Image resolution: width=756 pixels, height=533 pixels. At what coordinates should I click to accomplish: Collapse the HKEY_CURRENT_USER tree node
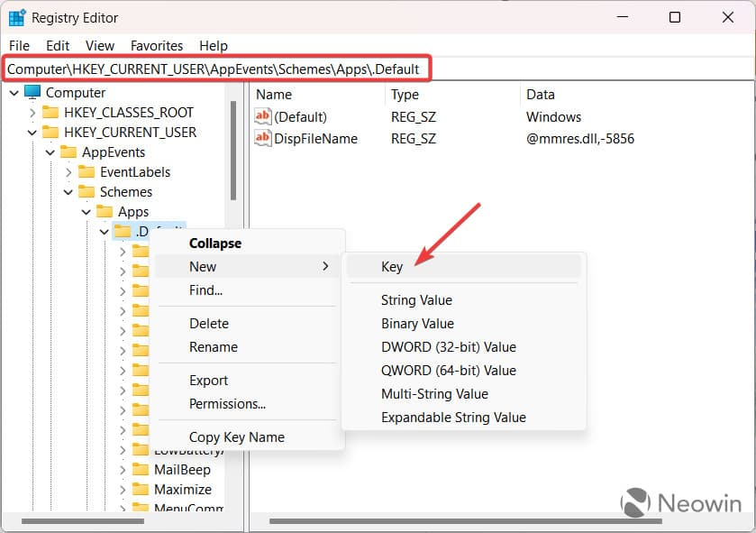[x=32, y=133]
